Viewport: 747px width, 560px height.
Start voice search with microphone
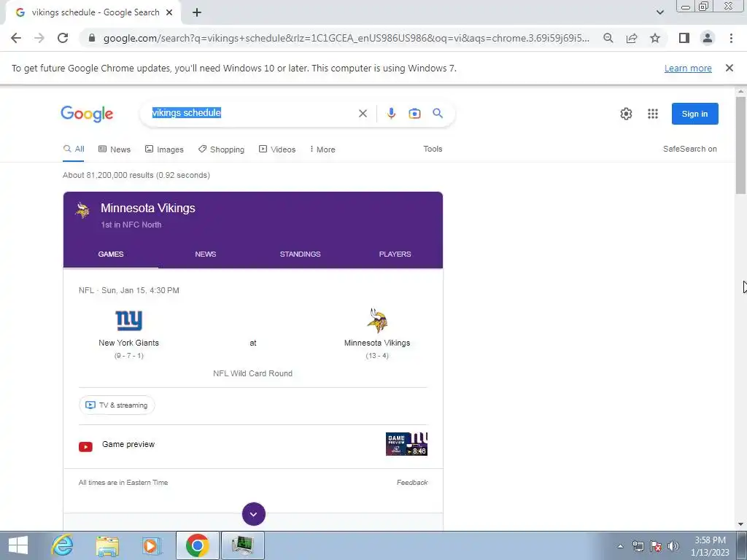tap(391, 113)
